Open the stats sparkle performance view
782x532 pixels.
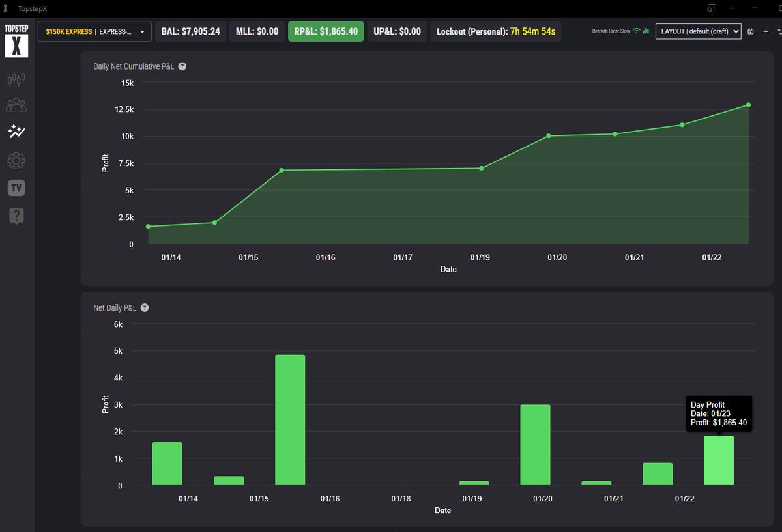16,132
